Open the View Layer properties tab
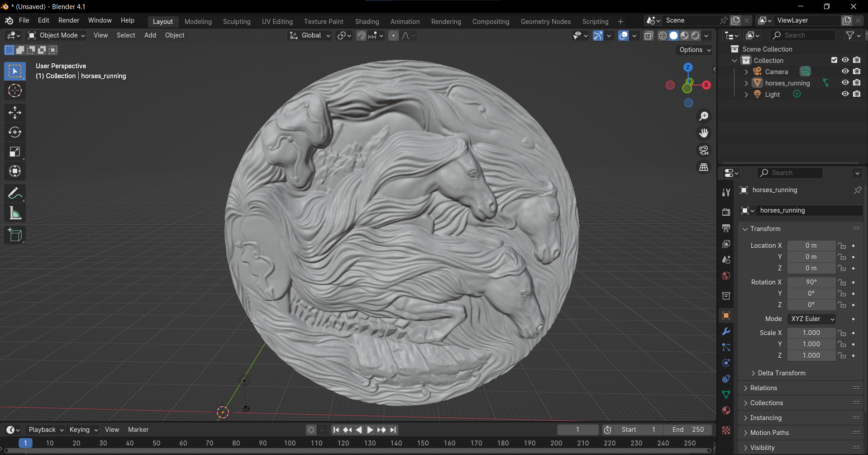868x455 pixels. click(726, 244)
